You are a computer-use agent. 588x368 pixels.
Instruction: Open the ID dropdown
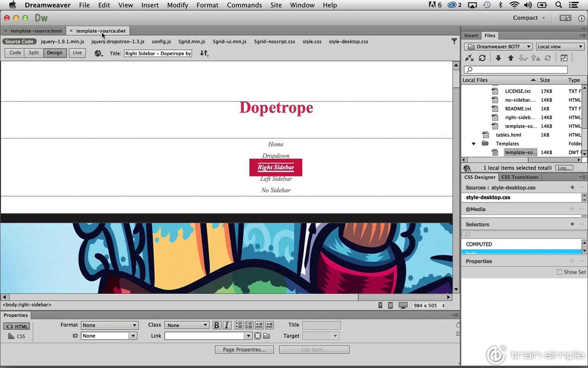coord(109,336)
